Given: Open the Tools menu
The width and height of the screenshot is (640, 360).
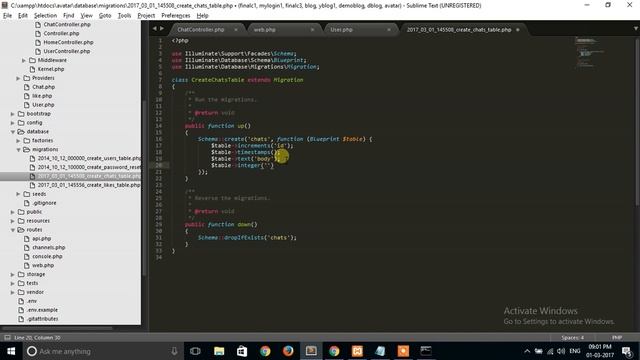Looking at the screenshot, I should click(x=124, y=16).
